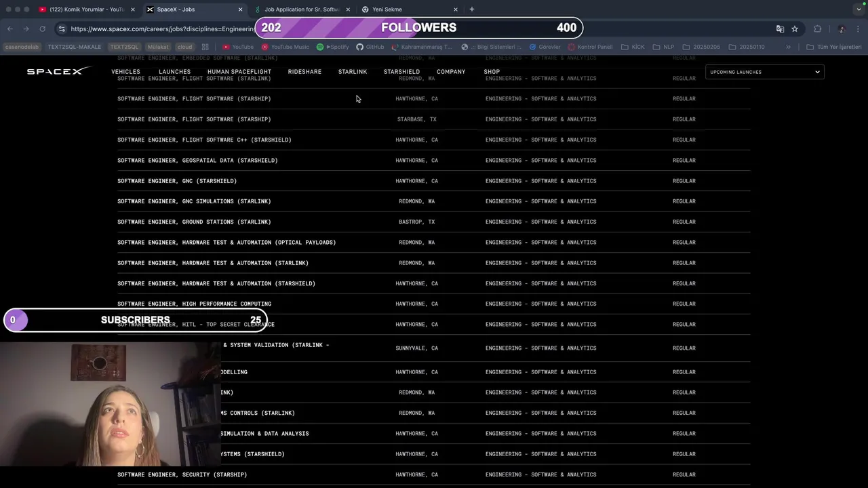The width and height of the screenshot is (868, 488).
Task: Open Software Engineer, GNC (Starshield) listing
Action: (x=177, y=181)
